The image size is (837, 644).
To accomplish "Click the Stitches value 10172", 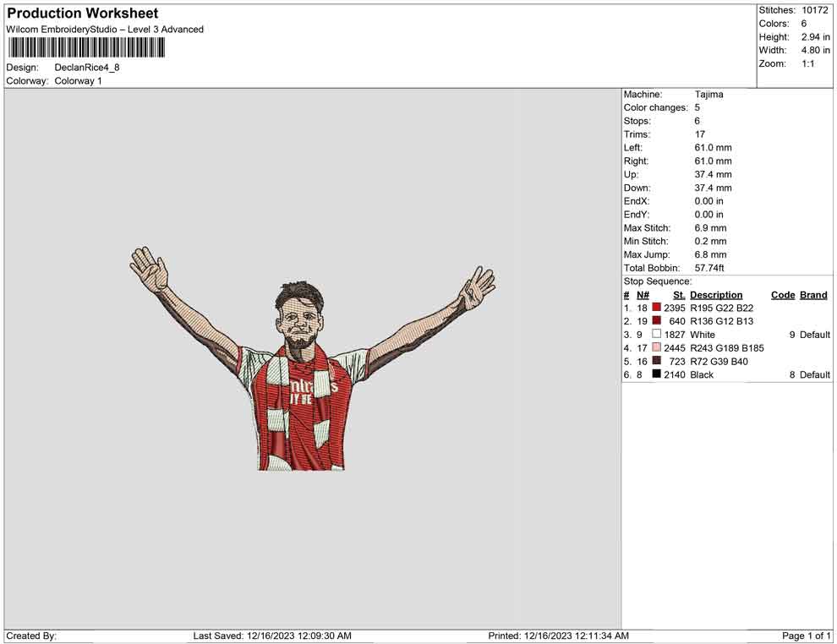I will 814,10.
